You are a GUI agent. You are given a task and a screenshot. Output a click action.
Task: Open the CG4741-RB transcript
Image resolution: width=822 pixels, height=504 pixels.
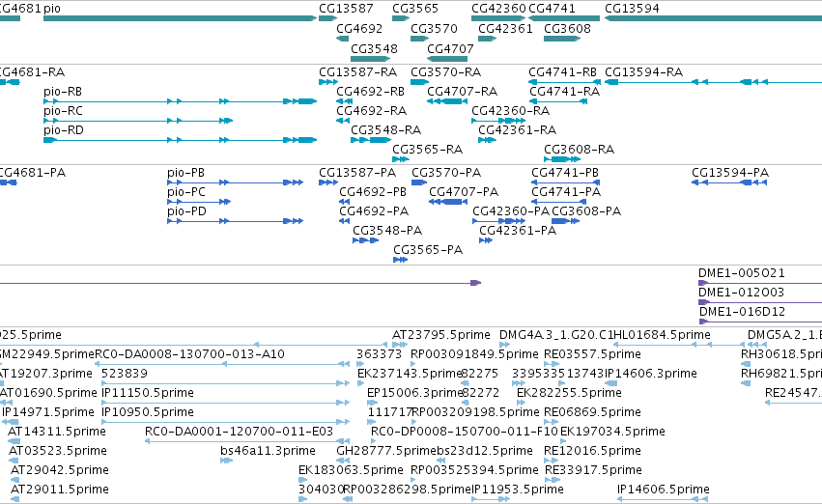coord(565,82)
